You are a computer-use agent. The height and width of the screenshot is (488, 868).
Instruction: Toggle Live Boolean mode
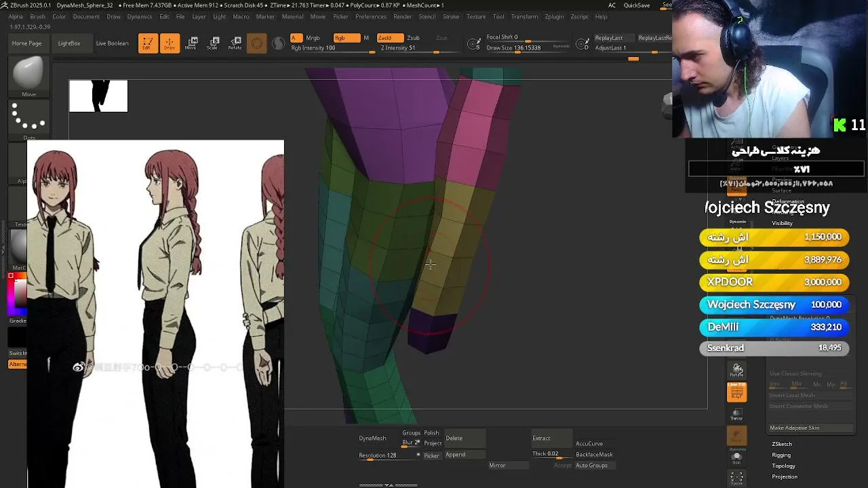[112, 43]
